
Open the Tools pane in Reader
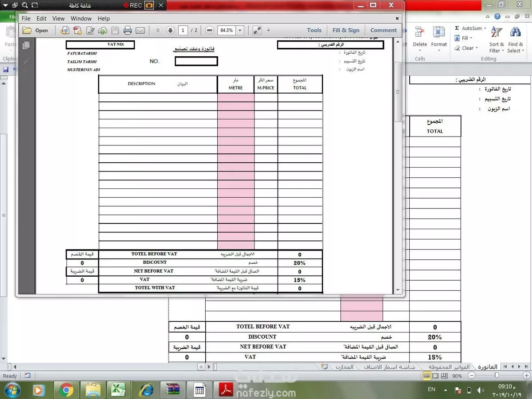(x=314, y=31)
